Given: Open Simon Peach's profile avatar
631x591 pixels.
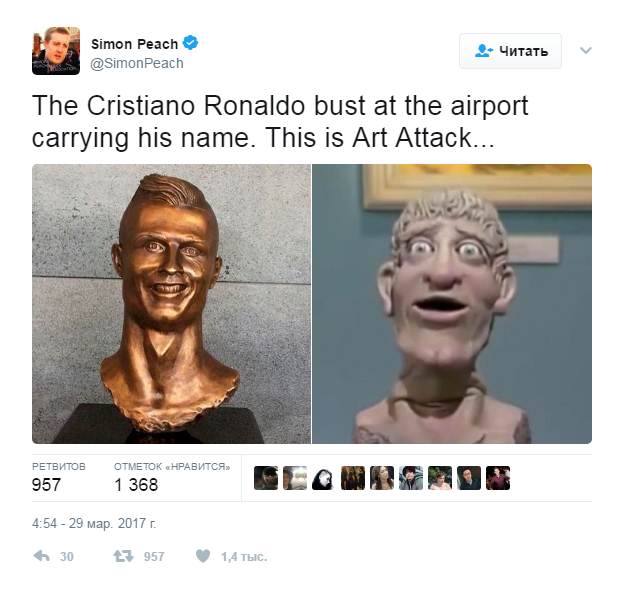Looking at the screenshot, I should (56, 51).
